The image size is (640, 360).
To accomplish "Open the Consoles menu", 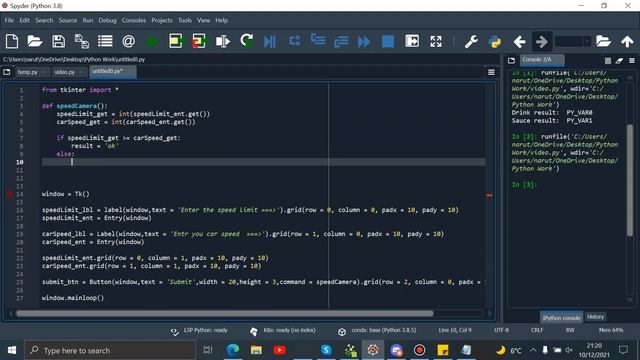I will pos(133,20).
